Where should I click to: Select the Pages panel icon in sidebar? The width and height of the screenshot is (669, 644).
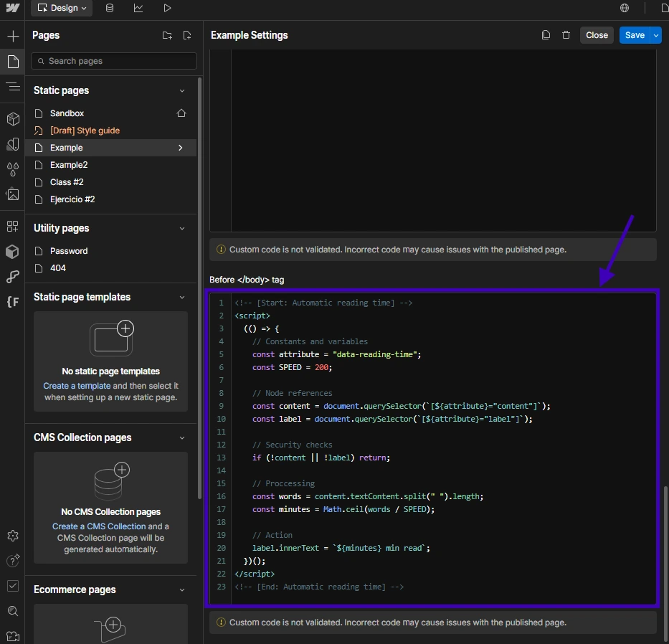coord(13,62)
